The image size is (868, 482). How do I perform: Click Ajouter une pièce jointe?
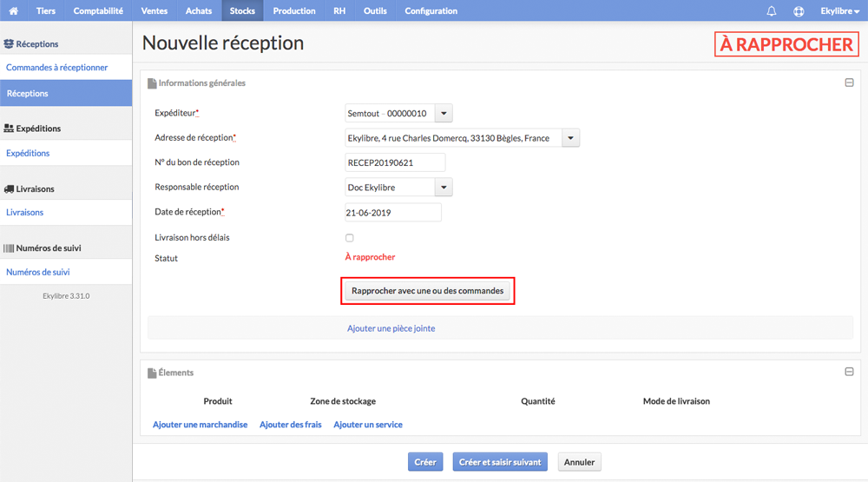click(391, 328)
